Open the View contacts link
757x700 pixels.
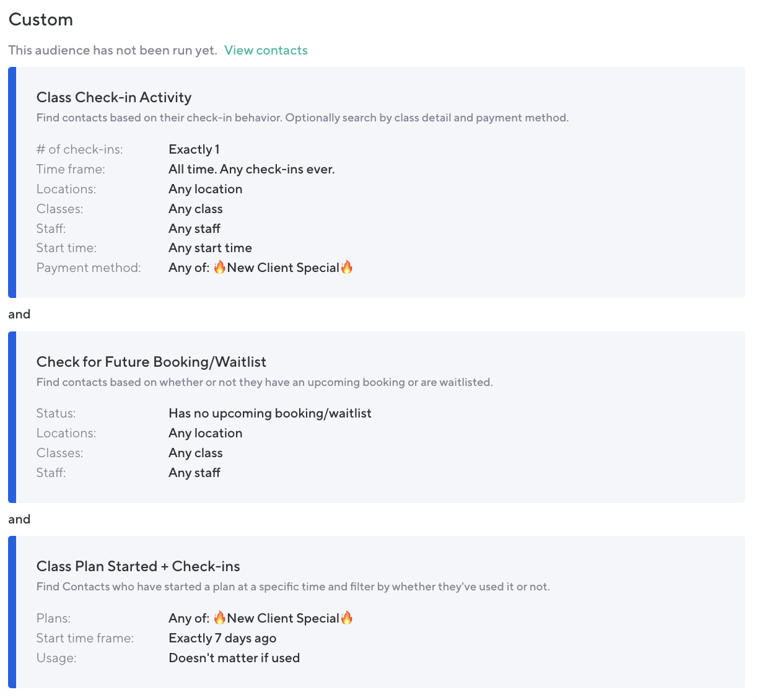click(x=266, y=50)
